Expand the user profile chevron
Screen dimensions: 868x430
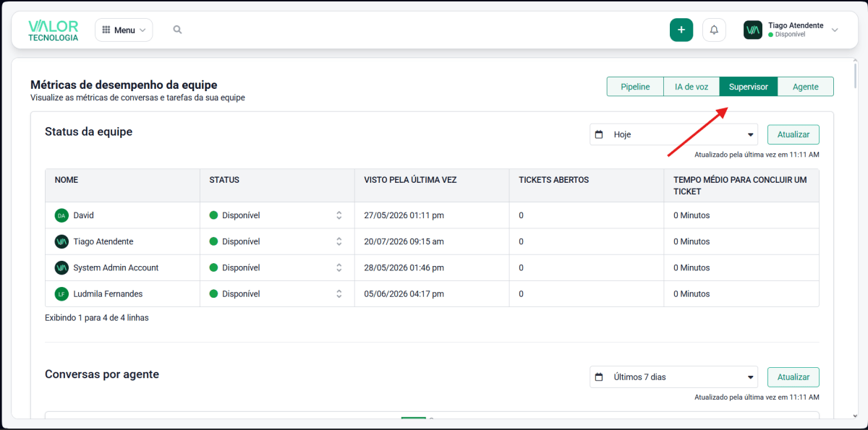(x=835, y=30)
